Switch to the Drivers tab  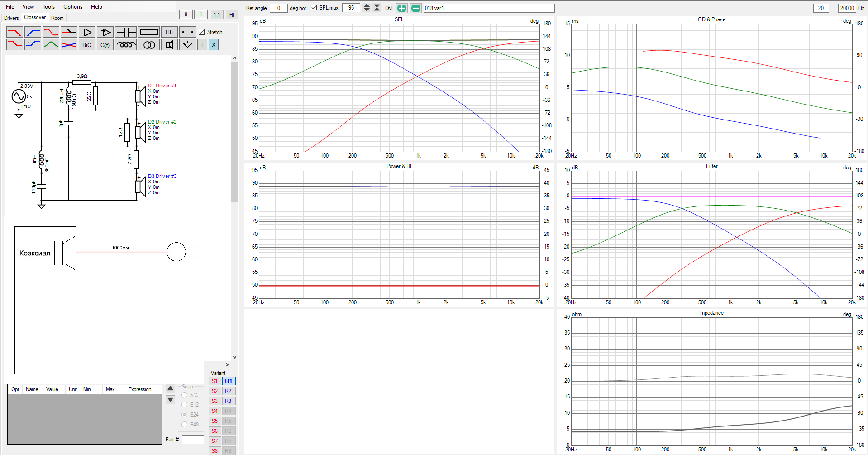pyautogui.click(x=11, y=18)
